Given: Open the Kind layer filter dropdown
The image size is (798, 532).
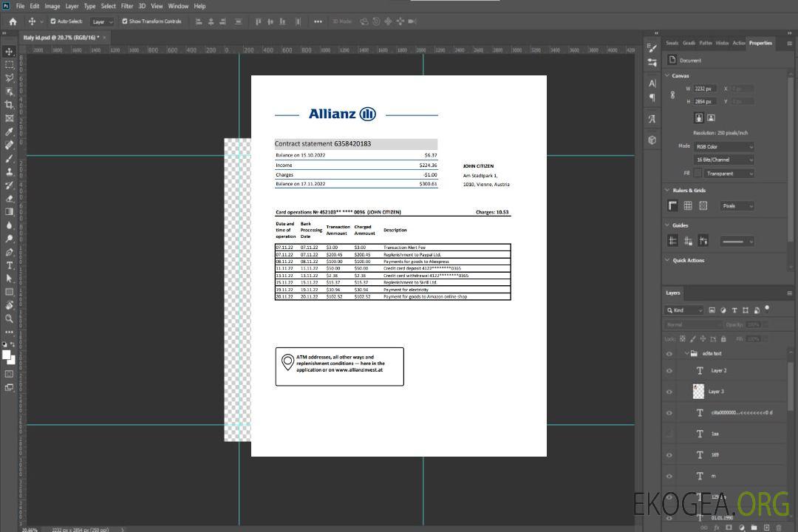Looking at the screenshot, I should tap(684, 310).
